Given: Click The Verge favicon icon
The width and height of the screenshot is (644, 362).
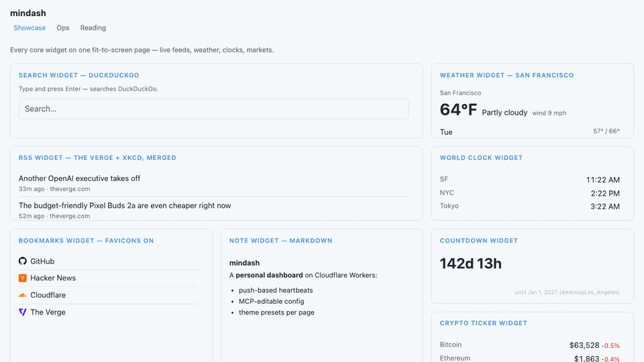Looking at the screenshot, I should tap(23, 312).
